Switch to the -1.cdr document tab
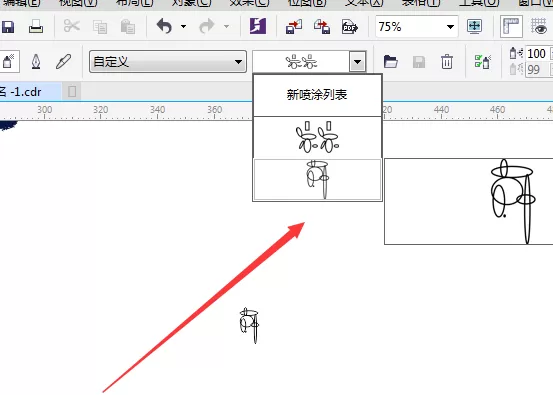Viewport: 553px width, 395px height. [30, 92]
